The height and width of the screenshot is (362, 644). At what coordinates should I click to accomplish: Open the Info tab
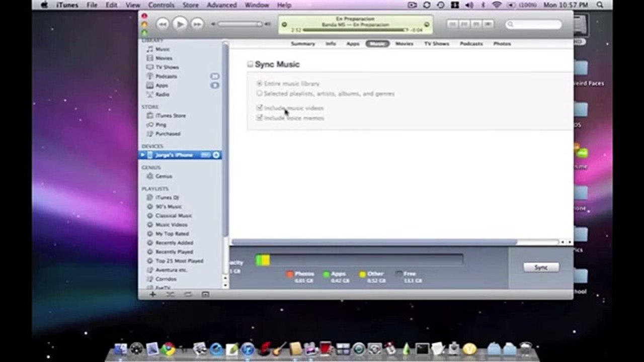(x=331, y=44)
